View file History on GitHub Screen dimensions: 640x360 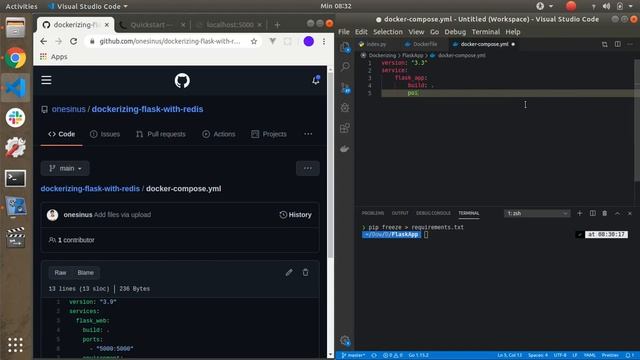296,215
